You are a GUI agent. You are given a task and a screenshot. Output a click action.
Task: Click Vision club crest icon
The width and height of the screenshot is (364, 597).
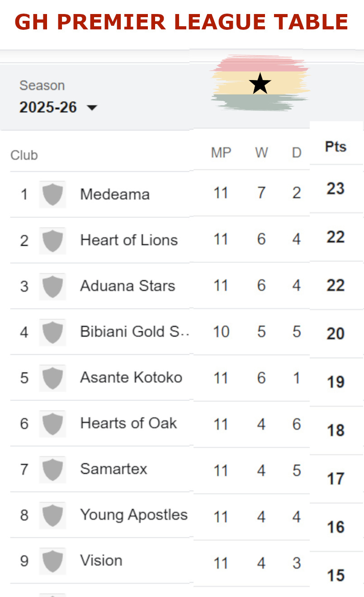pos(52,561)
